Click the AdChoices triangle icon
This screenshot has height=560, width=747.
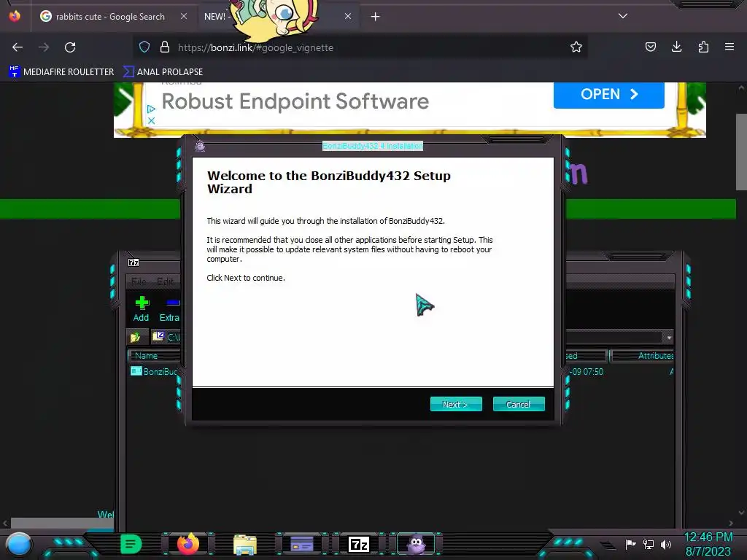pos(151,109)
